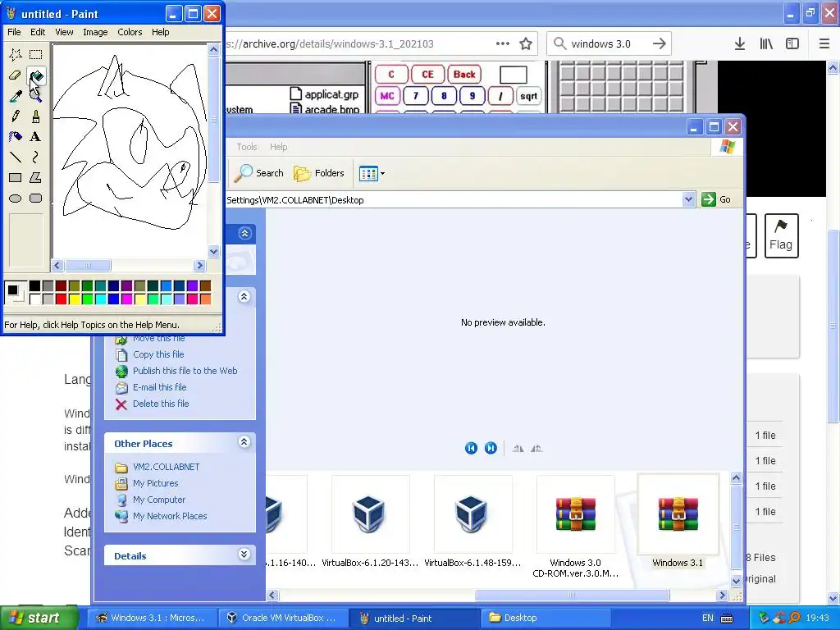Pick the Pick Color eyedropper tool
This screenshot has width=840, height=630.
click(15, 95)
